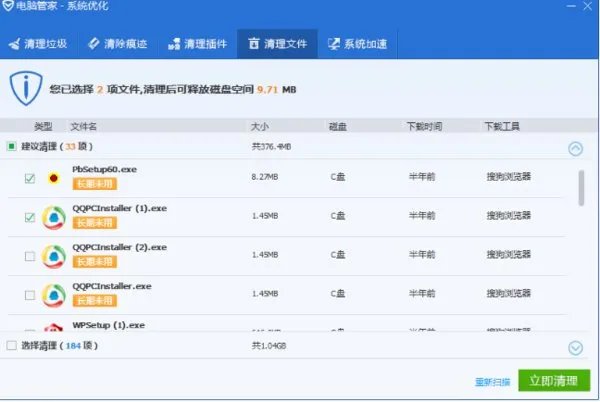Click the PbSetup60.exe file name
600x402 pixels.
[x=104, y=169]
